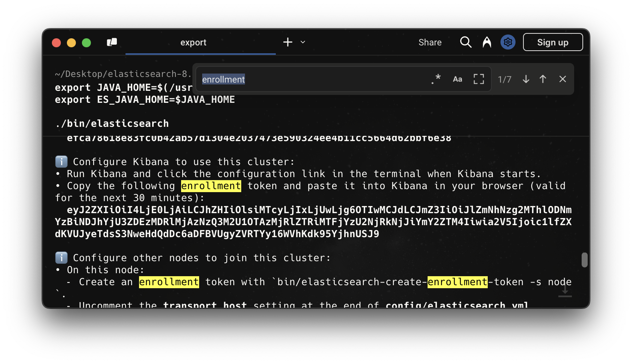The width and height of the screenshot is (632, 364).
Task: Toggle regex search in find bar
Action: pos(436,79)
